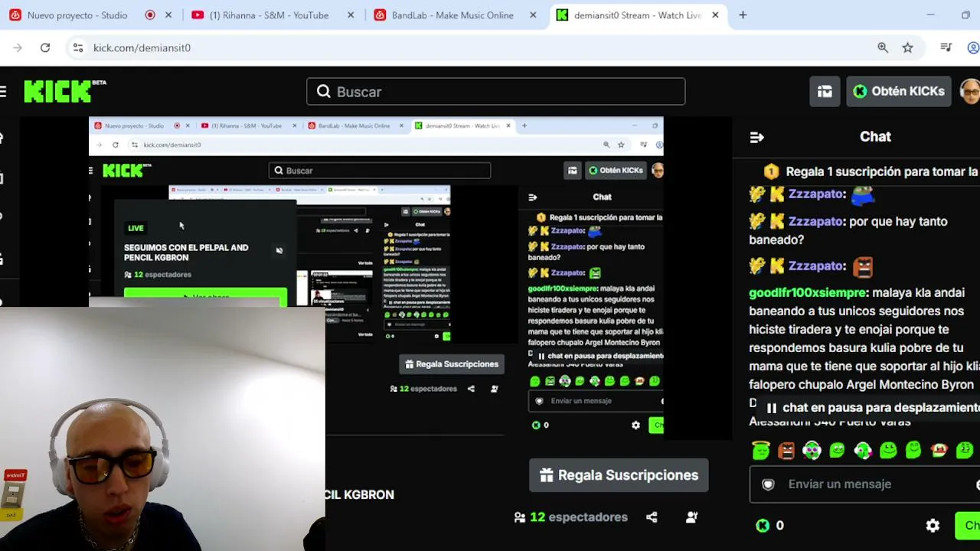Open the gift shop icon beside Obtén KICKs
Viewport: 980px width, 551px height.
pyautogui.click(x=825, y=91)
